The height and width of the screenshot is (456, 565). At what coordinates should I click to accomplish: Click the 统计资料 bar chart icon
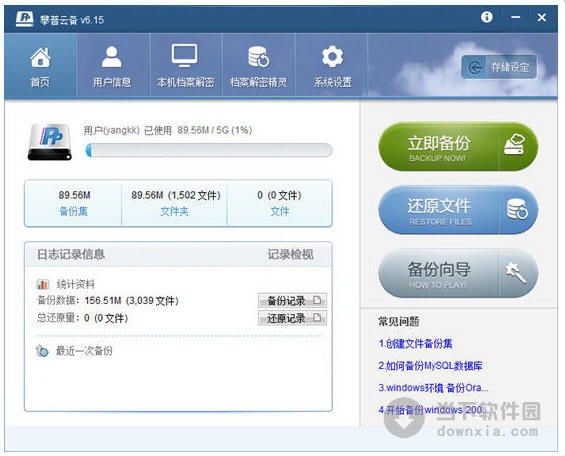(x=43, y=285)
